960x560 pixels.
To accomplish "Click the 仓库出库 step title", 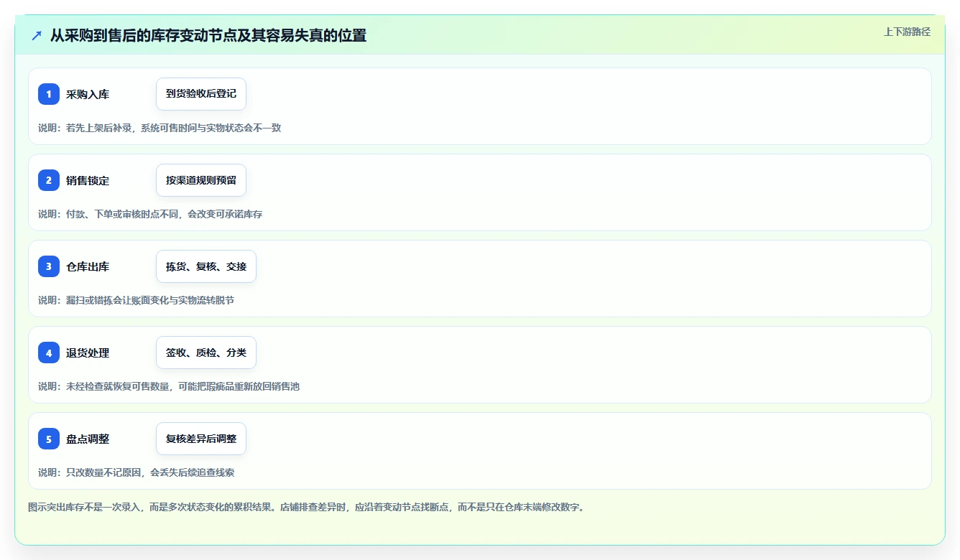I will [88, 266].
